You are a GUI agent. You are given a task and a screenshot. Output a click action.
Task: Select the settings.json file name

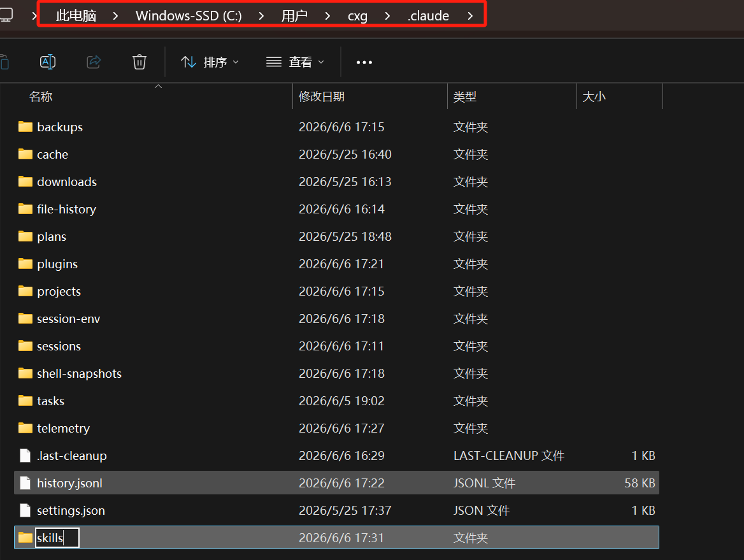pyautogui.click(x=71, y=511)
